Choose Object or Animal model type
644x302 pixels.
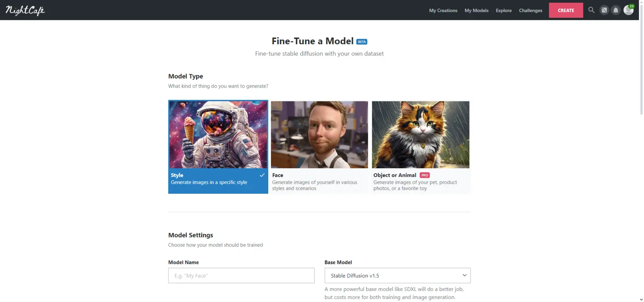(421, 147)
